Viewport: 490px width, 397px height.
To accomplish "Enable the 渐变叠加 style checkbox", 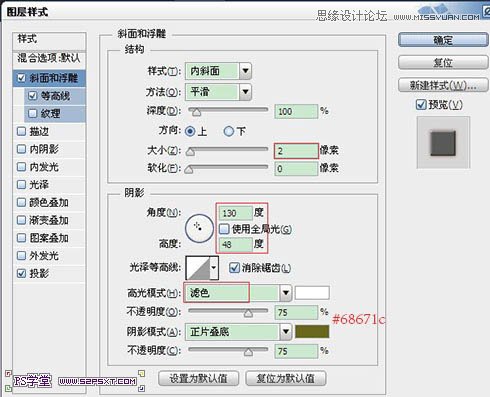I will coord(21,220).
